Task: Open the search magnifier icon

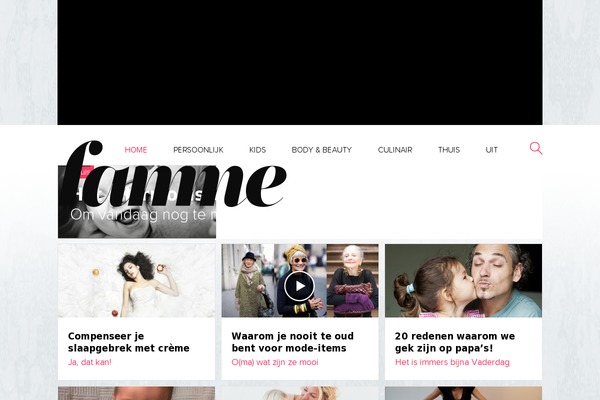Action: (x=536, y=148)
